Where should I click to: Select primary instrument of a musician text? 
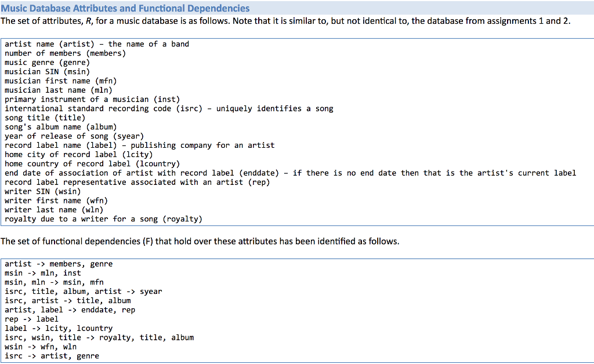[x=90, y=99]
